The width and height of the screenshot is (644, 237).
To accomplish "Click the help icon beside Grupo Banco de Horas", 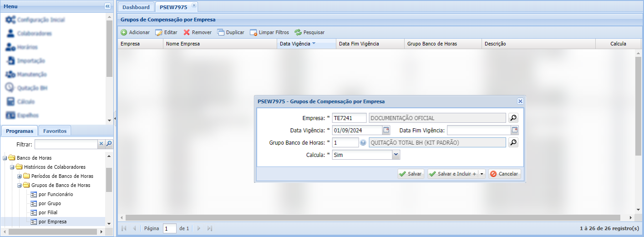I will click(363, 143).
